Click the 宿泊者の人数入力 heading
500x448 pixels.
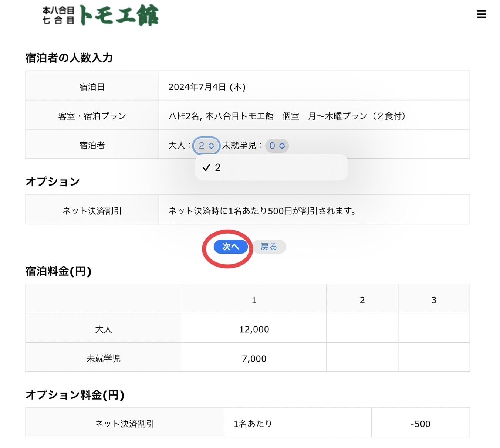(69, 58)
